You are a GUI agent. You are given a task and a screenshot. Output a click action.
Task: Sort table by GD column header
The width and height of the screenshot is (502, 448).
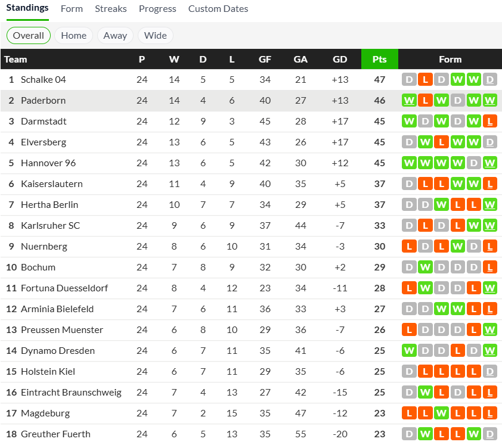340,59
